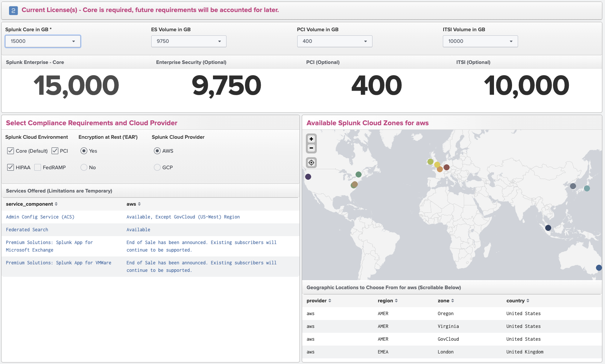Click 'Splunk Enterprise - Core' panel title
Viewport: 605px width, 364px height.
35,62
